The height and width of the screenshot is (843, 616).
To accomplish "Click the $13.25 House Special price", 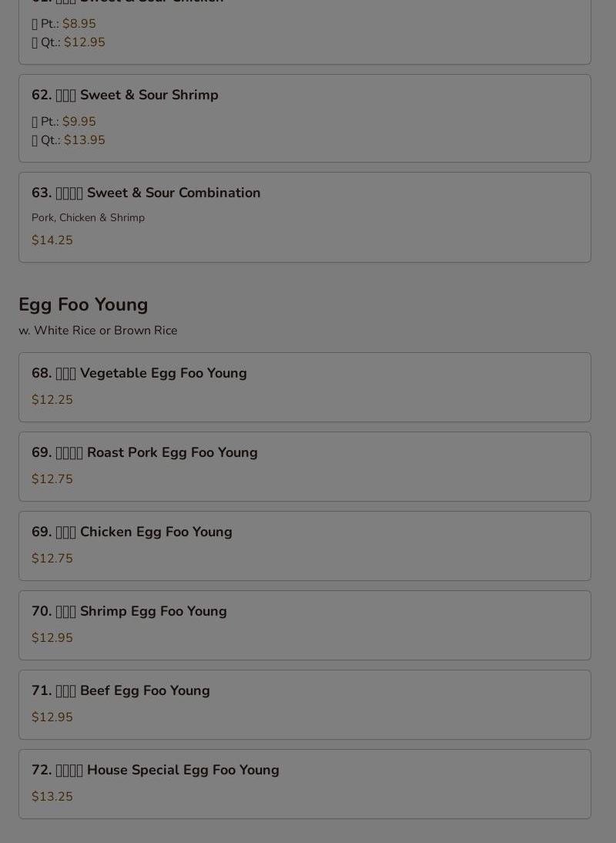I will [52, 797].
